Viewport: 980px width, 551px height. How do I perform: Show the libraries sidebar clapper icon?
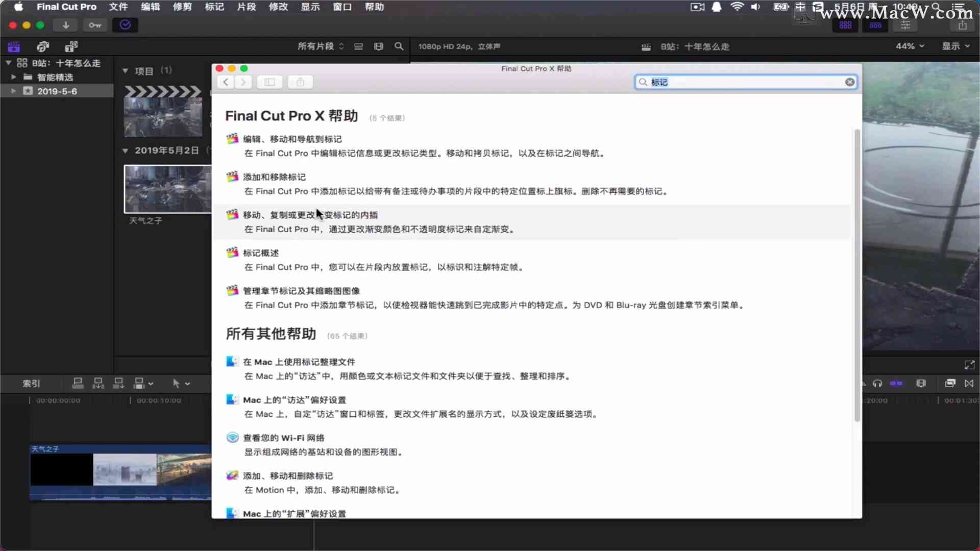[14, 47]
